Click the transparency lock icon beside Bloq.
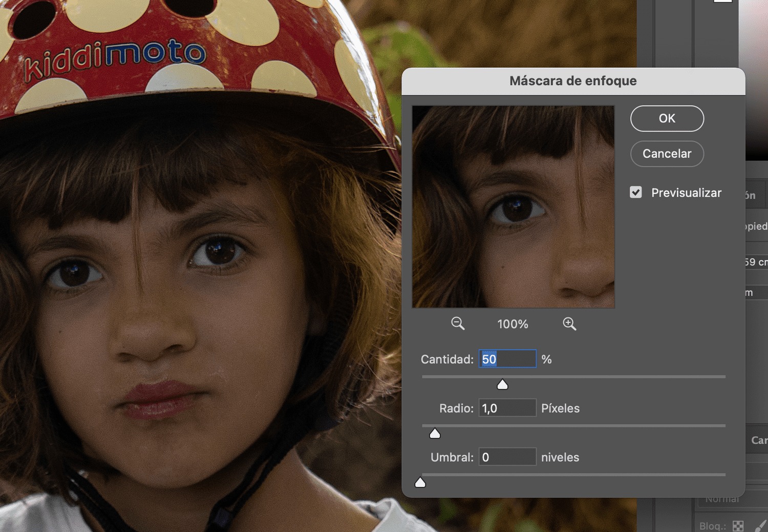 click(738, 526)
